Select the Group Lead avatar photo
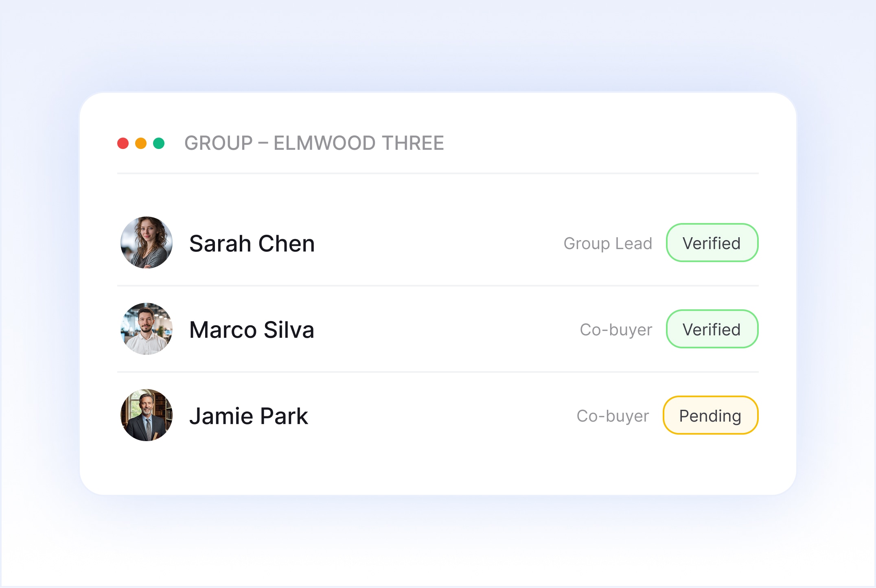Image resolution: width=876 pixels, height=588 pixels. (147, 243)
